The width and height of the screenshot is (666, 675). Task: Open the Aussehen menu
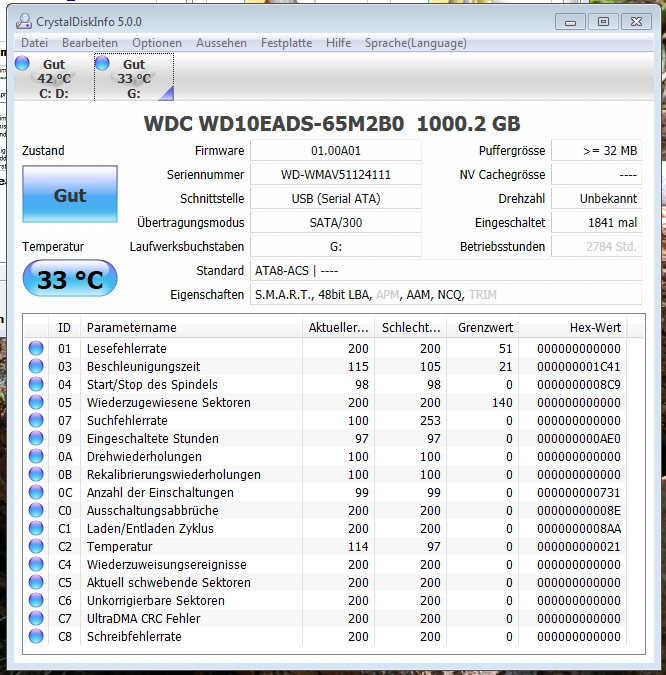(x=221, y=43)
